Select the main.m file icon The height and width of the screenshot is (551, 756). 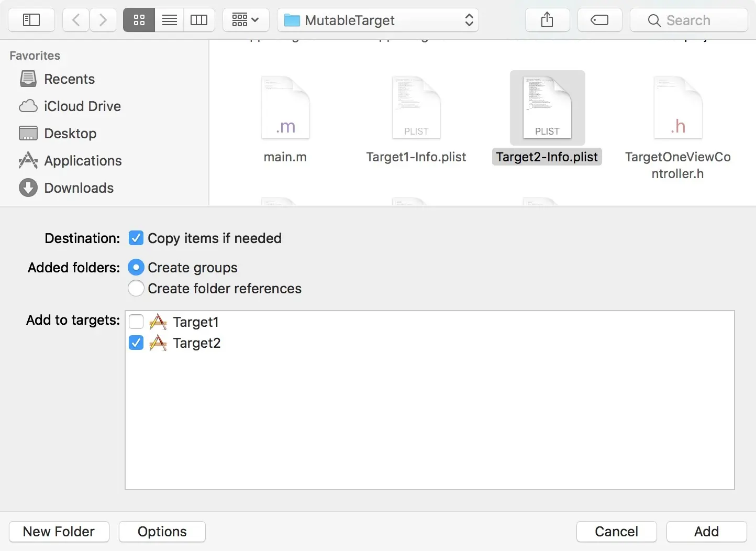pos(285,108)
